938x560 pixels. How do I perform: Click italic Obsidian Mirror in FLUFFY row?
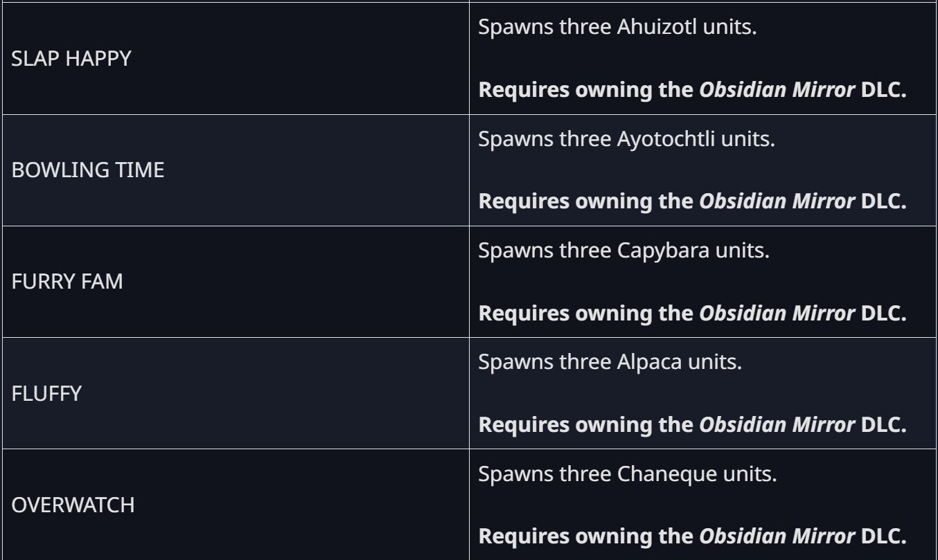pos(777,425)
